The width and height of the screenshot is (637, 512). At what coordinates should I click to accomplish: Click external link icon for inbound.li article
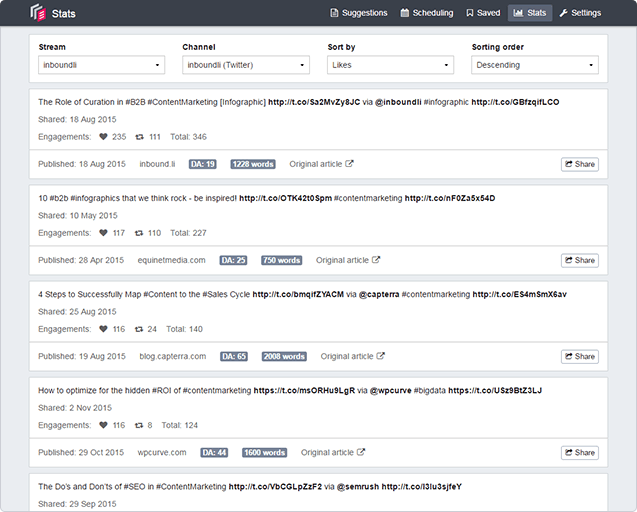tap(349, 164)
